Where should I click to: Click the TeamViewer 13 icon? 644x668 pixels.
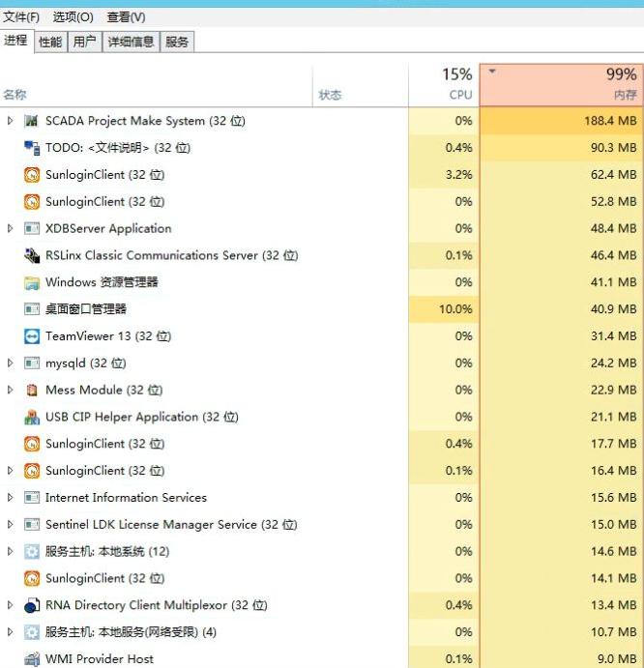click(x=32, y=336)
